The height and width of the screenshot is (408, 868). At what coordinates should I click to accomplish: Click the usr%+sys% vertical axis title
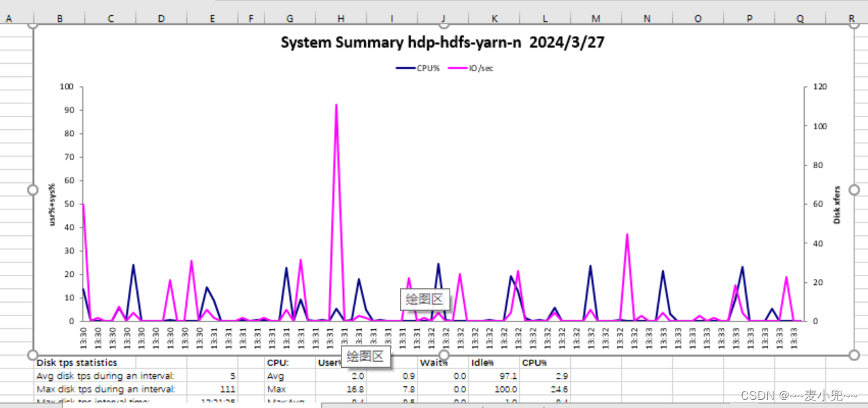click(x=52, y=204)
